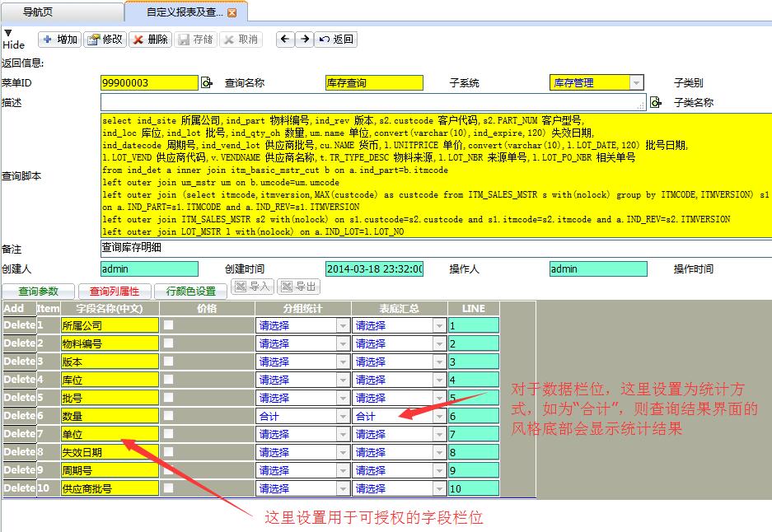The height and width of the screenshot is (532, 772).
Task: Click lookup icon beside menu ID field
Action: click(207, 82)
